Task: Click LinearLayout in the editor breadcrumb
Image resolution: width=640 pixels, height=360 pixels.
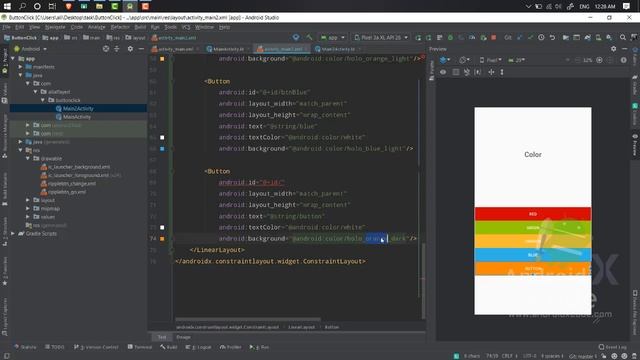Action: [301, 327]
